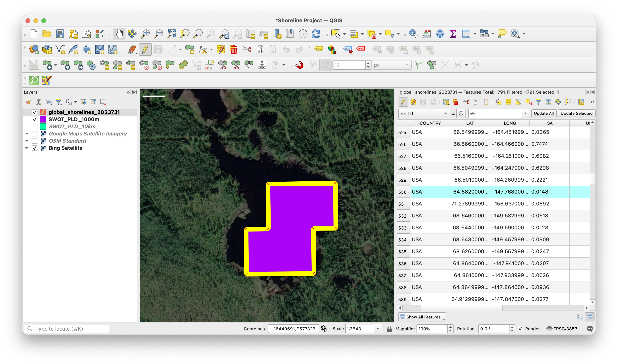Click the Identify Features tool
618x364 pixels.
(413, 34)
